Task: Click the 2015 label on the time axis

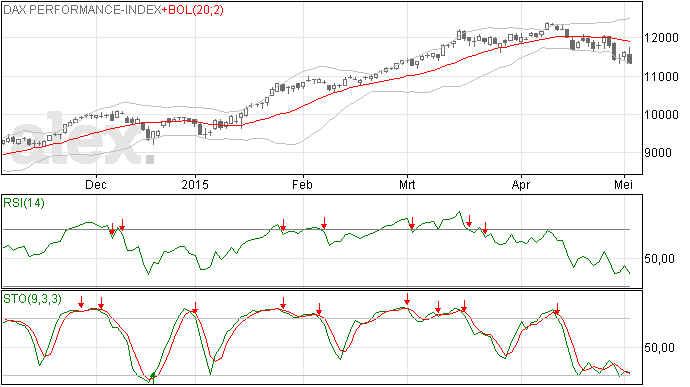Action: 195,185
